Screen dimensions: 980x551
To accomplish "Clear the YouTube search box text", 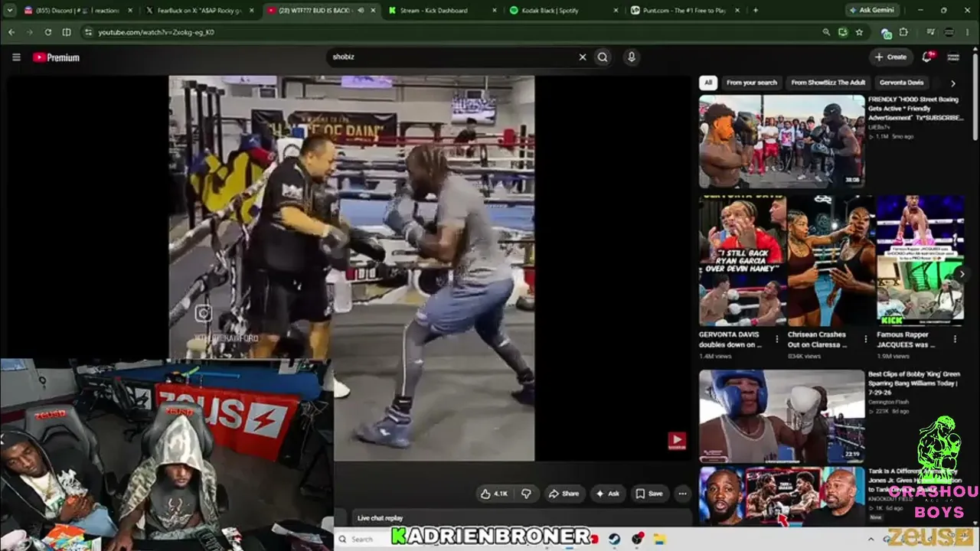I will pyautogui.click(x=582, y=57).
